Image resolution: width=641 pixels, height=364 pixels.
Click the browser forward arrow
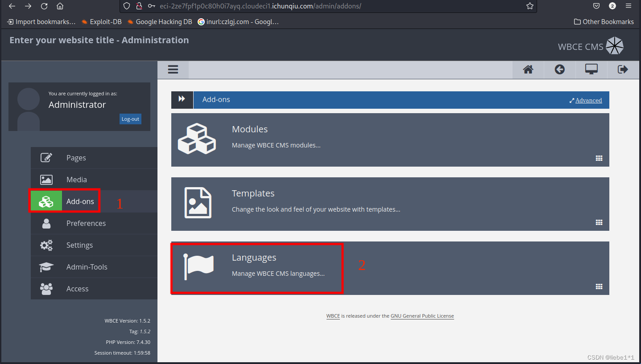[28, 6]
